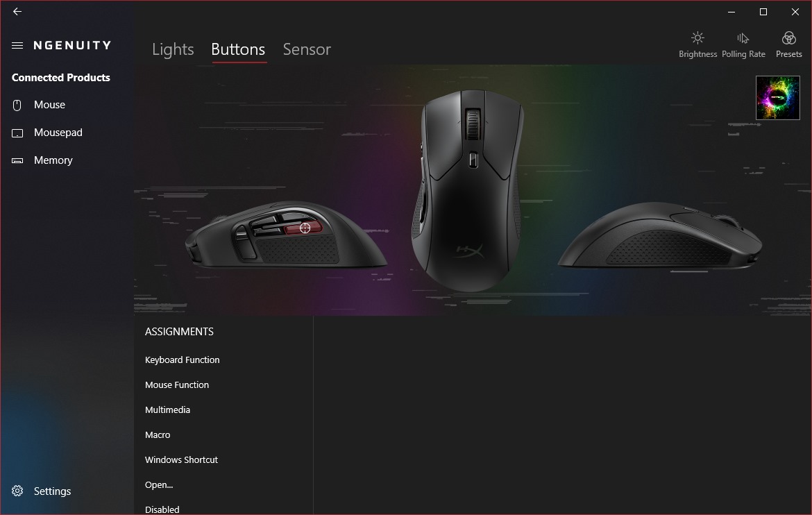Switch to the Lights tab

pos(173,49)
